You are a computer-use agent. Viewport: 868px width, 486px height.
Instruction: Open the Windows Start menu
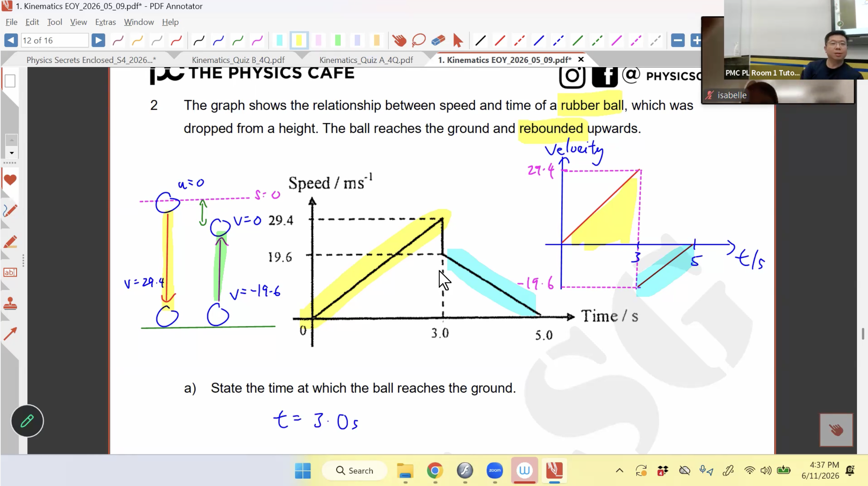click(303, 470)
